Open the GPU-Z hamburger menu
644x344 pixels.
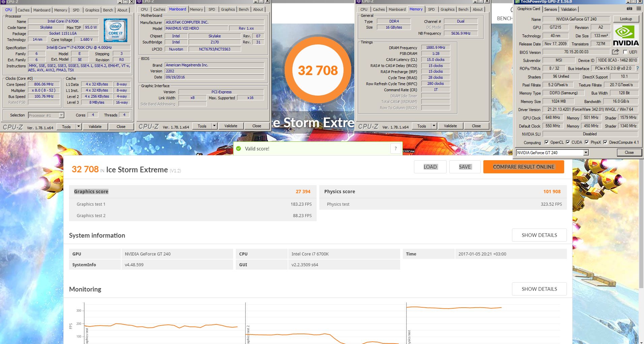[639, 8]
